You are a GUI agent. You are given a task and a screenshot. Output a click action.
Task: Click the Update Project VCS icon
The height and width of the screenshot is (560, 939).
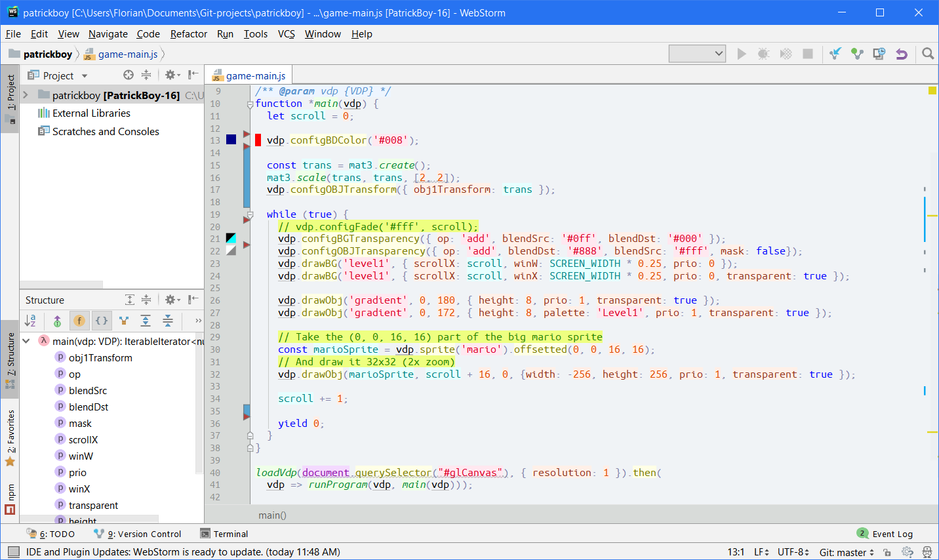point(835,54)
